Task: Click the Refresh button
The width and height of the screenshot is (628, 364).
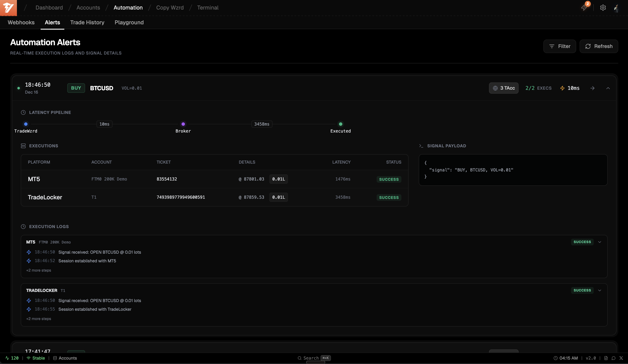Action: [599, 46]
